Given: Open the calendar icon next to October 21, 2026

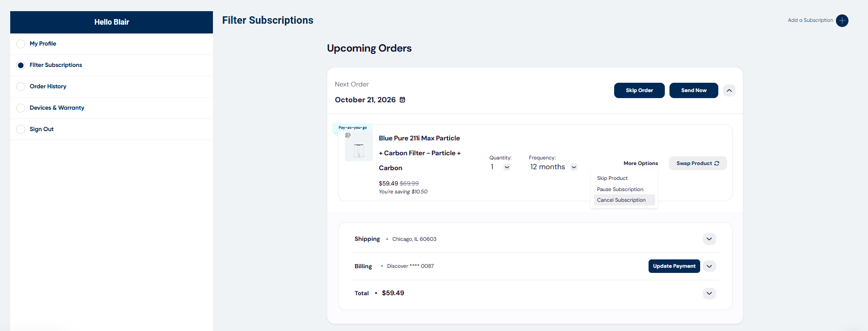Looking at the screenshot, I should click(403, 100).
